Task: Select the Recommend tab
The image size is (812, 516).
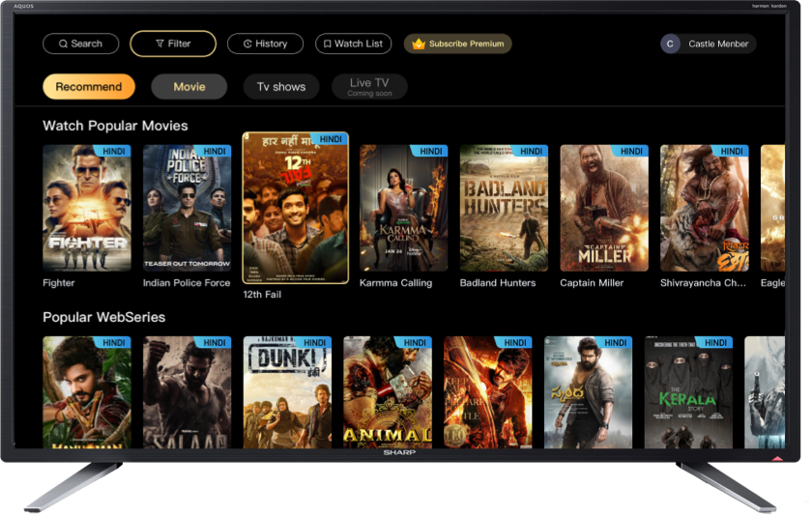Action: [x=89, y=86]
